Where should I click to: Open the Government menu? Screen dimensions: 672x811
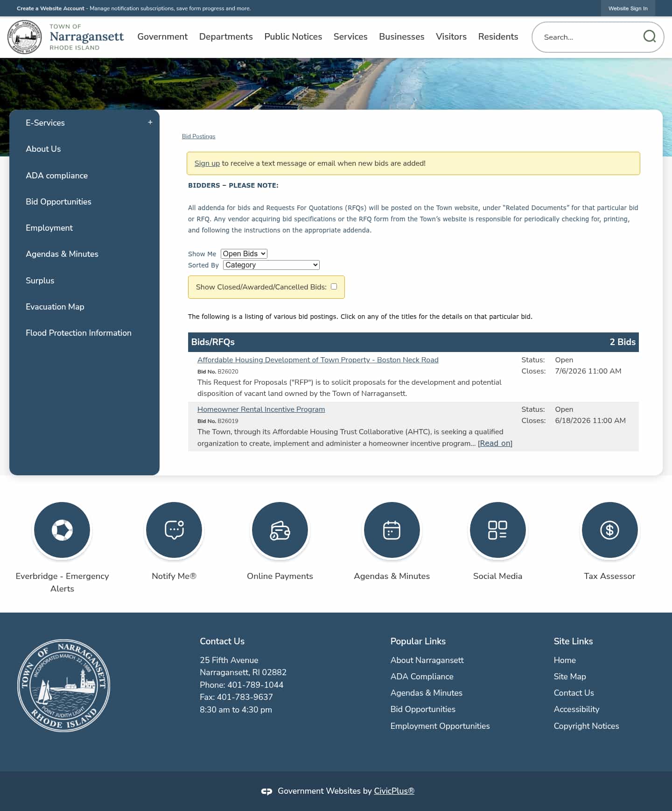pos(162,36)
